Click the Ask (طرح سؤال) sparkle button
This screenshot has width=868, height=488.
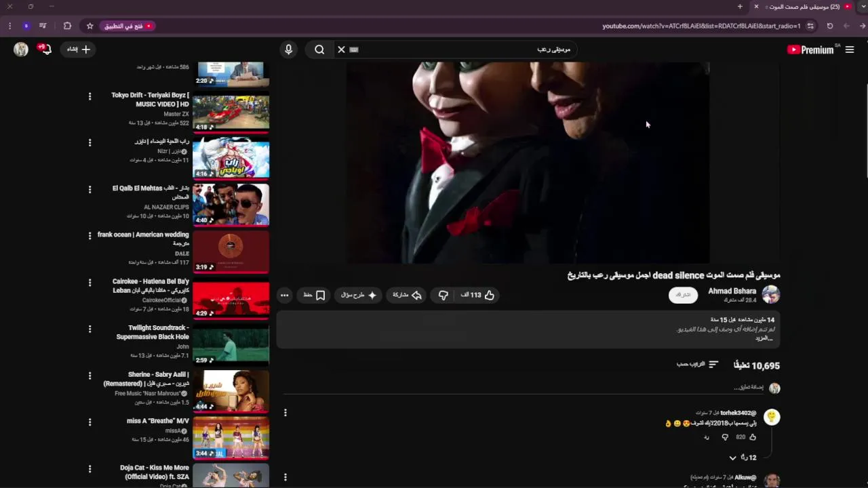click(359, 295)
